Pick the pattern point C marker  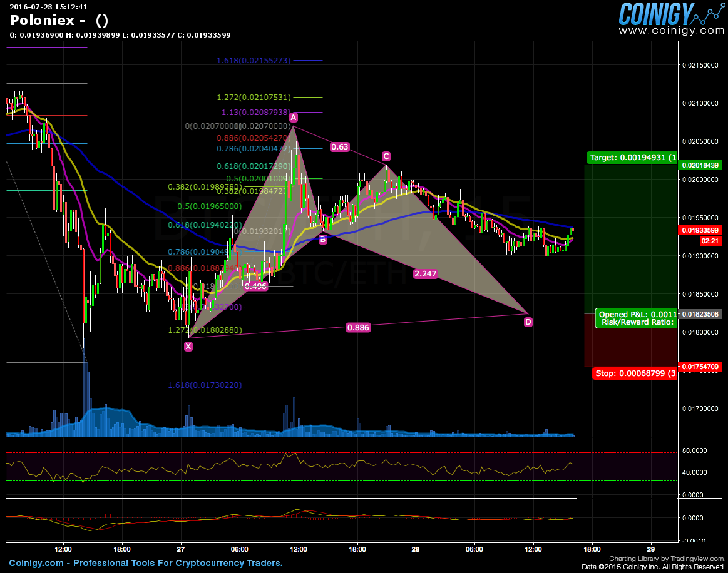[386, 156]
